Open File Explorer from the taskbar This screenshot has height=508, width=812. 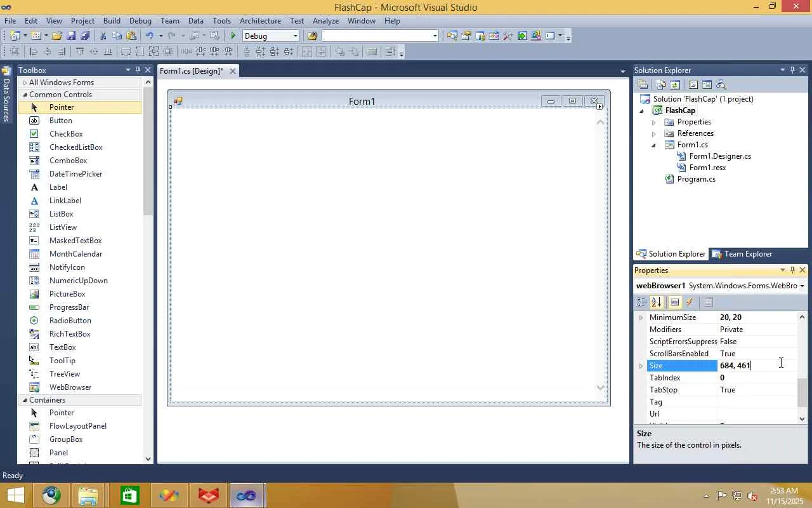coord(88,495)
